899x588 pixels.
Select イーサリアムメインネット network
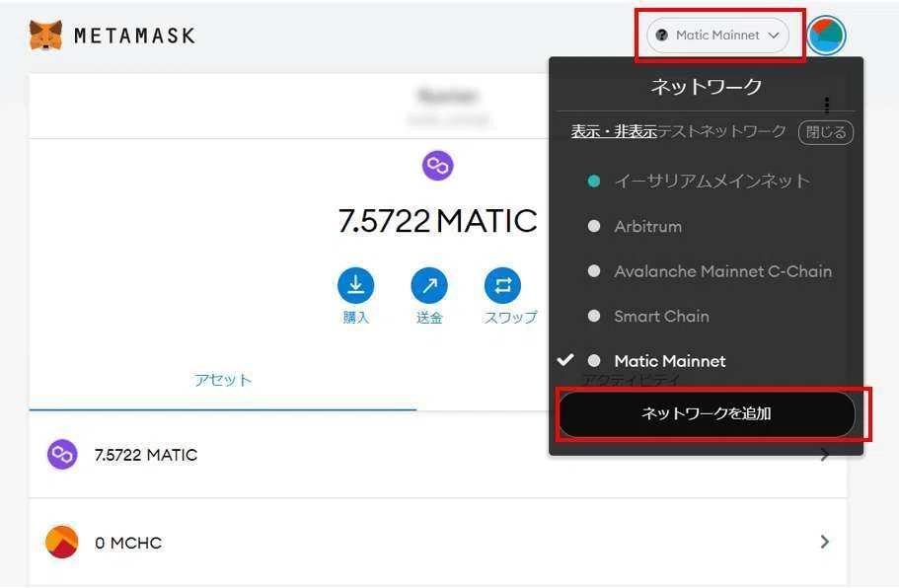(x=711, y=182)
